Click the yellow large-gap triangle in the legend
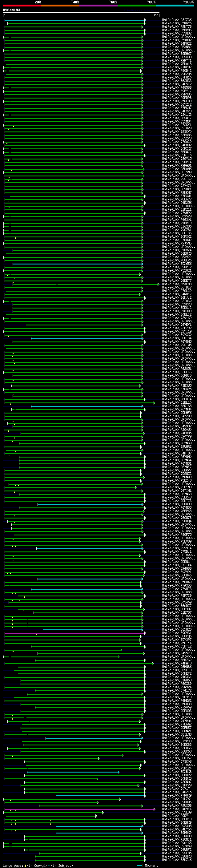Viewport: 197px width, 868px height. (25, 865)
